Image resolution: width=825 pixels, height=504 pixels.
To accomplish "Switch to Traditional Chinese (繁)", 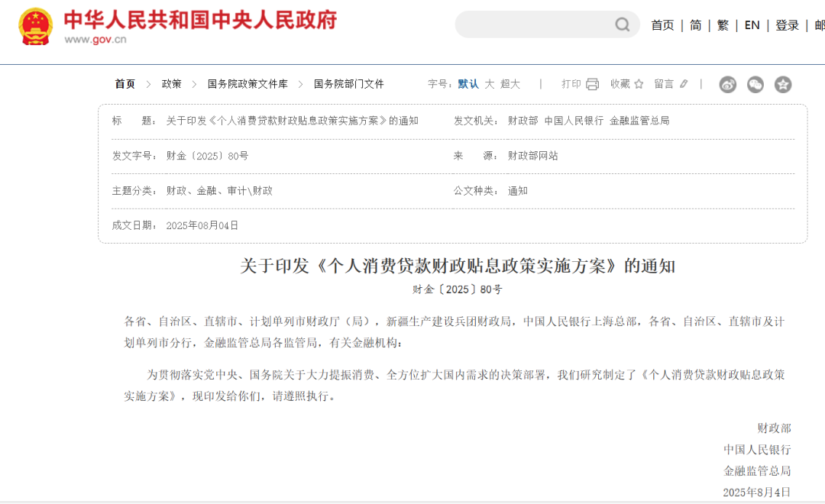I will point(723,25).
